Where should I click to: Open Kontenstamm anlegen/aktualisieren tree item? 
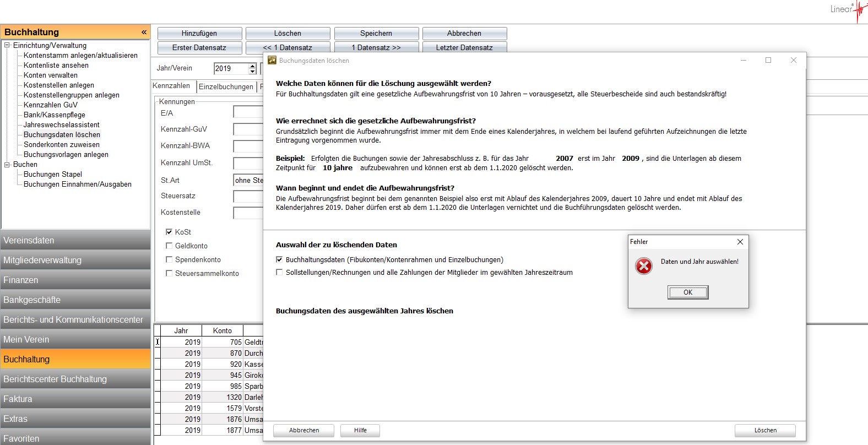(80, 55)
